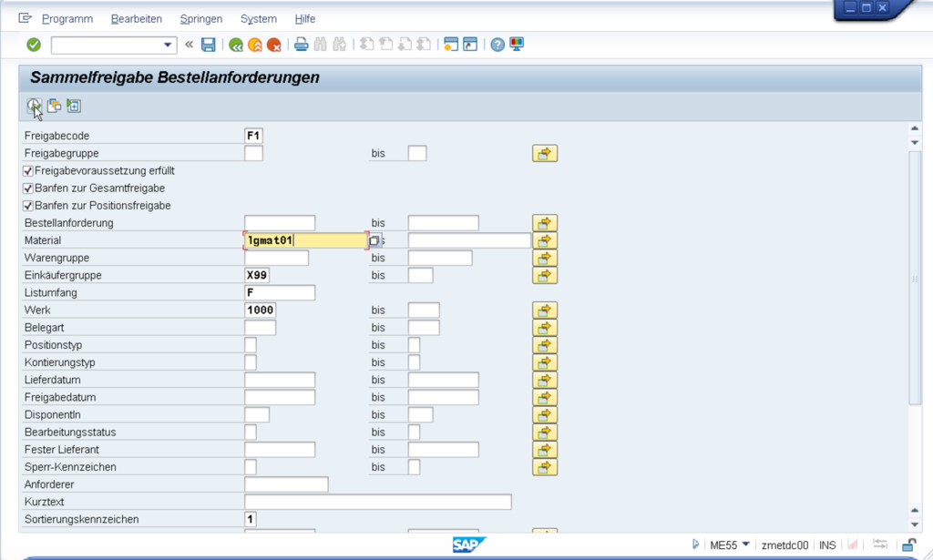
Task: Click the Print icon
Action: click(x=301, y=45)
